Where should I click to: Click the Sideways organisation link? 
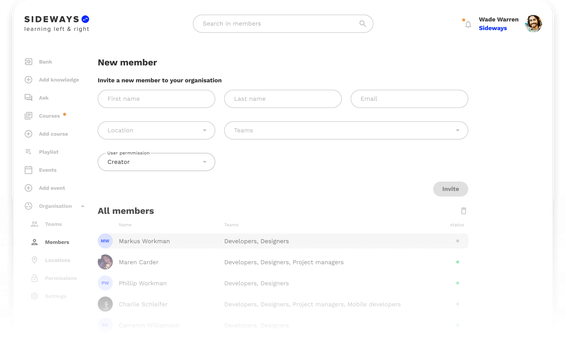click(x=493, y=28)
